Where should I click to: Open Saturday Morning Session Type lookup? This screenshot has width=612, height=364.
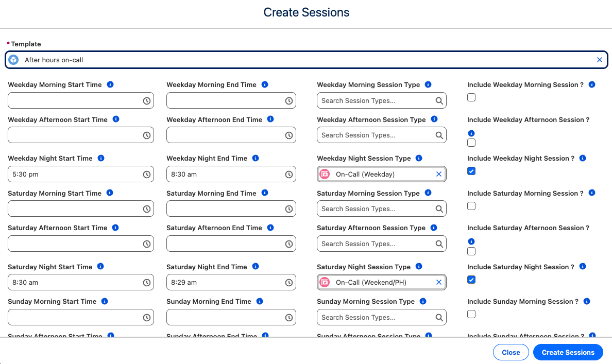376,209
